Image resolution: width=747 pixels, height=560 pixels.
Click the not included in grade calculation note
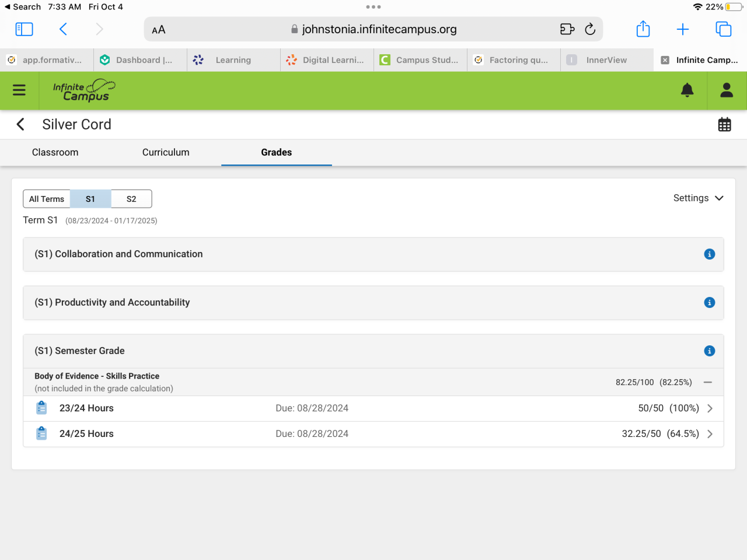click(104, 388)
